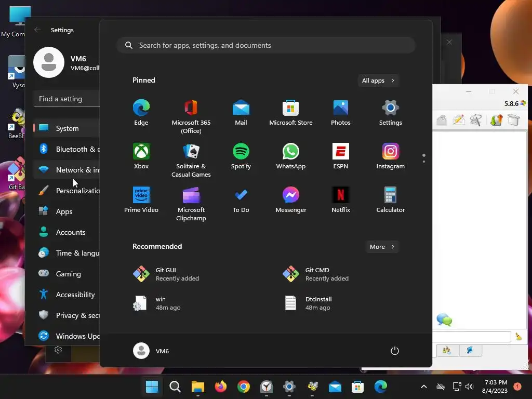Screen dimensions: 532x399
Task: Launch Instagram from pinned apps
Action: (391, 156)
